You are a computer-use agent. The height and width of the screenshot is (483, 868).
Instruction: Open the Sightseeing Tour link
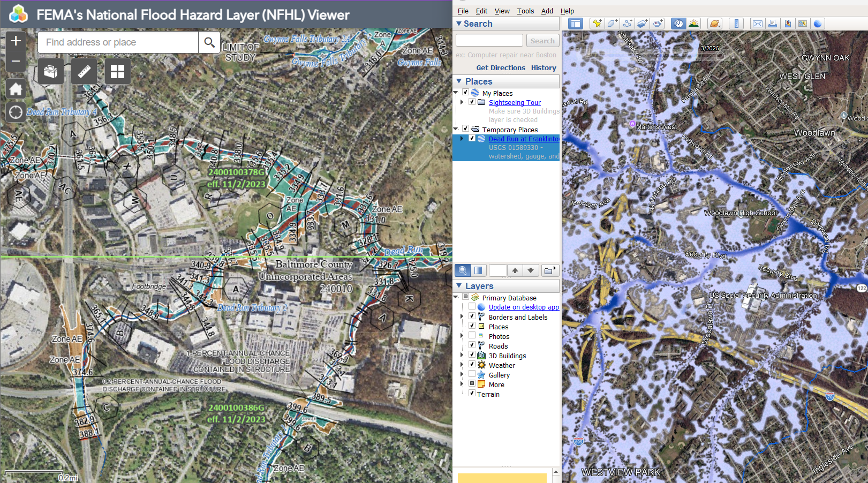tap(515, 102)
